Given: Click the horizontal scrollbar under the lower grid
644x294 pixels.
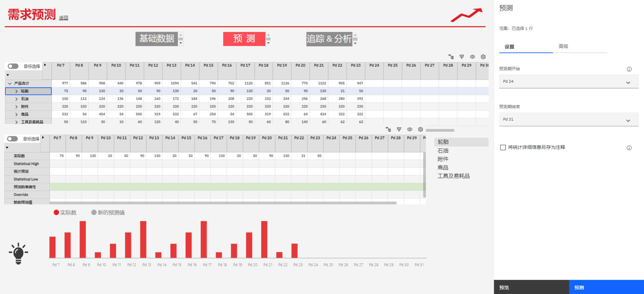Looking at the screenshot, I should pos(223,203).
